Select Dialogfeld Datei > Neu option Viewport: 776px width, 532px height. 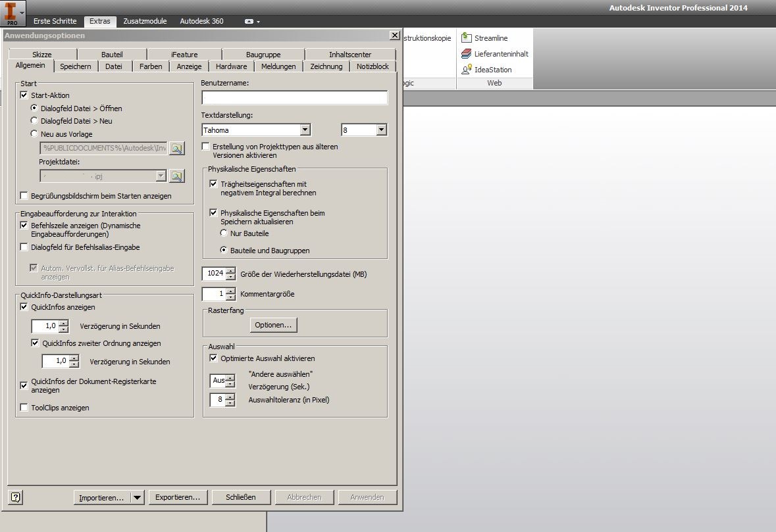click(34, 121)
